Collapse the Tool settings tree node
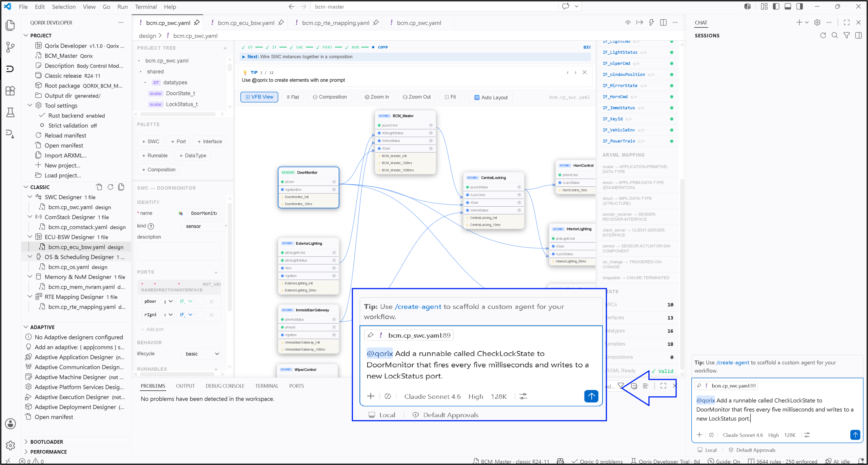 coord(30,106)
